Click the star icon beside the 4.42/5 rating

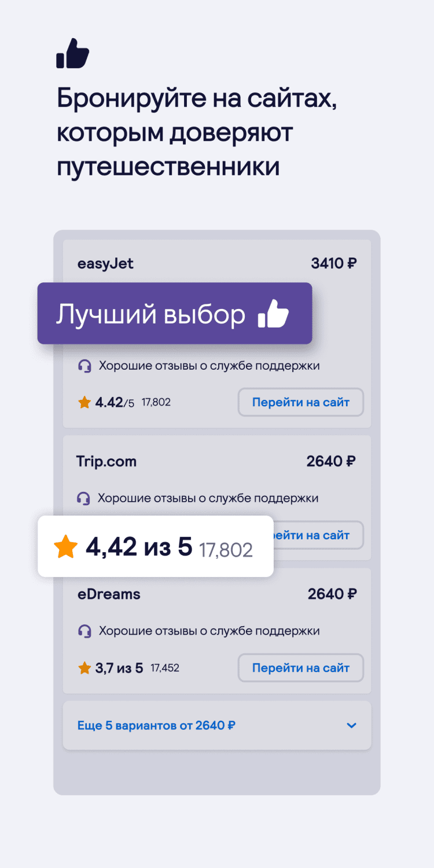pos(84,402)
